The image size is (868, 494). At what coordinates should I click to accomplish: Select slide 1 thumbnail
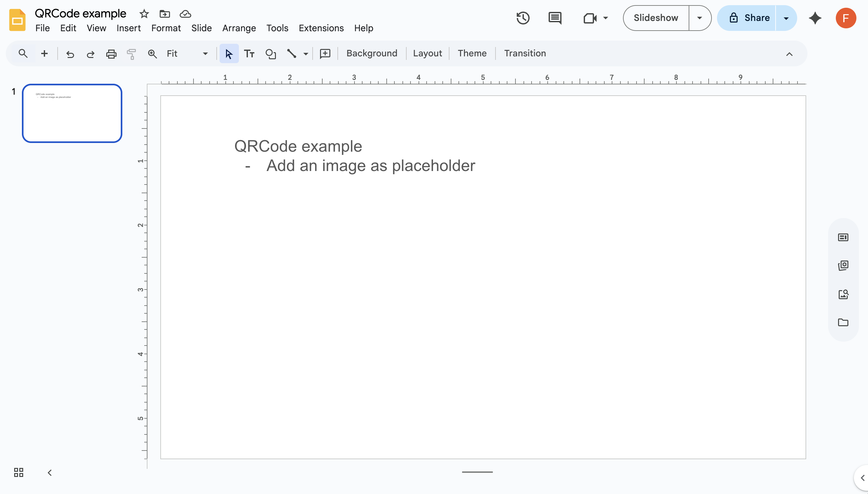(72, 113)
